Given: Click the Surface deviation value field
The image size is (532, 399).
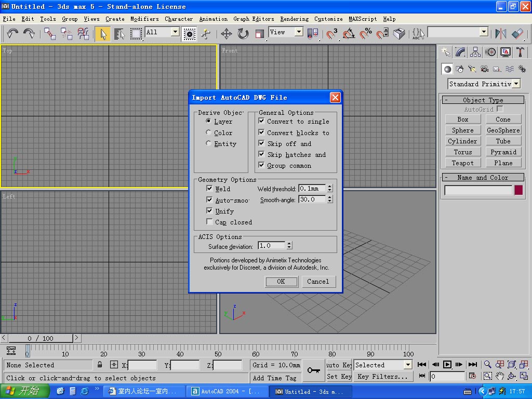Looking at the screenshot, I should [x=272, y=245].
